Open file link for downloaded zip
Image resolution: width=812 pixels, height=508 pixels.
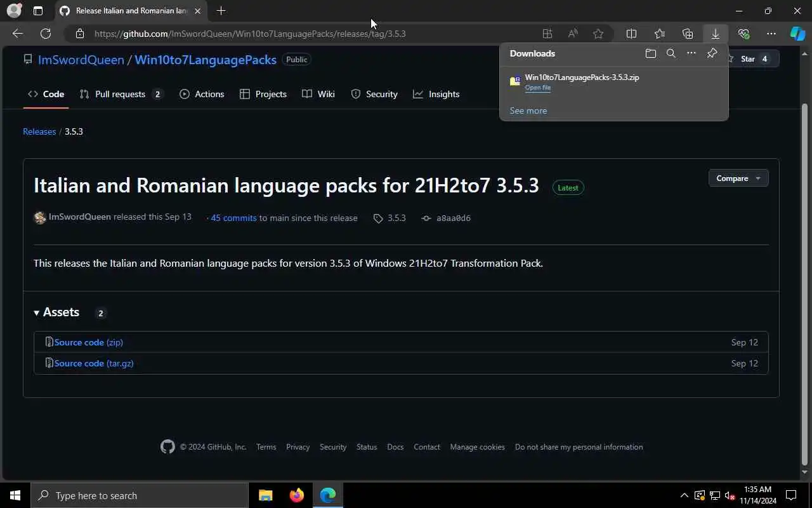point(537,88)
